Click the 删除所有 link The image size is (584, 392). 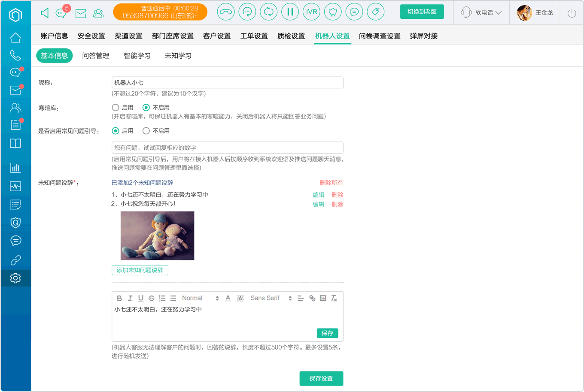[x=331, y=183]
